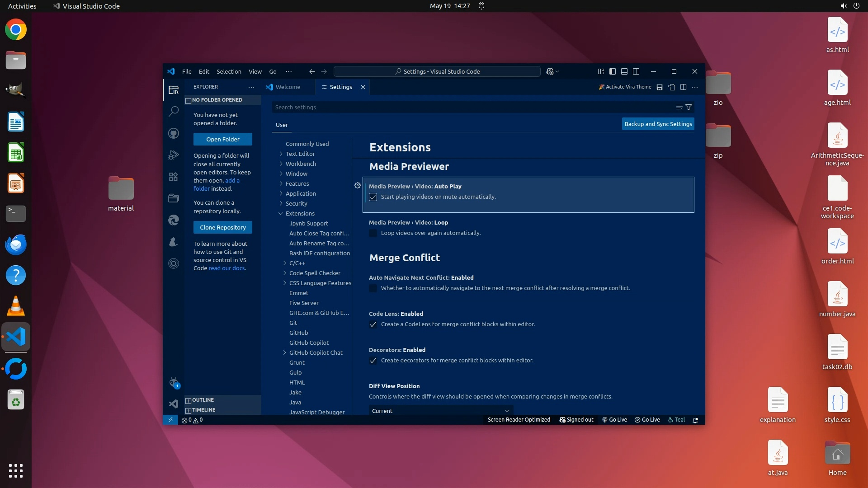Switch to the Welcome tab
Screen dimensions: 868x488
click(288, 87)
